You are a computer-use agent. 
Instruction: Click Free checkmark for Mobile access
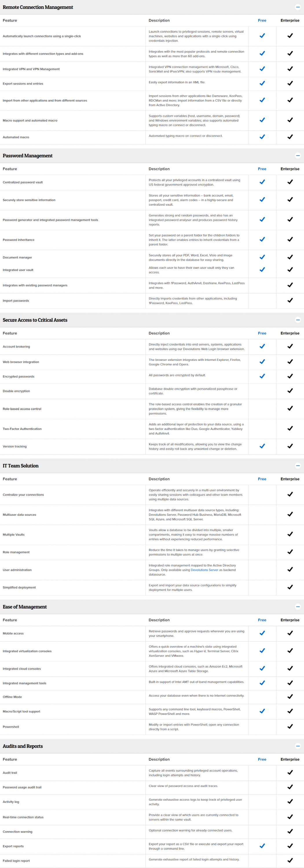click(262, 633)
